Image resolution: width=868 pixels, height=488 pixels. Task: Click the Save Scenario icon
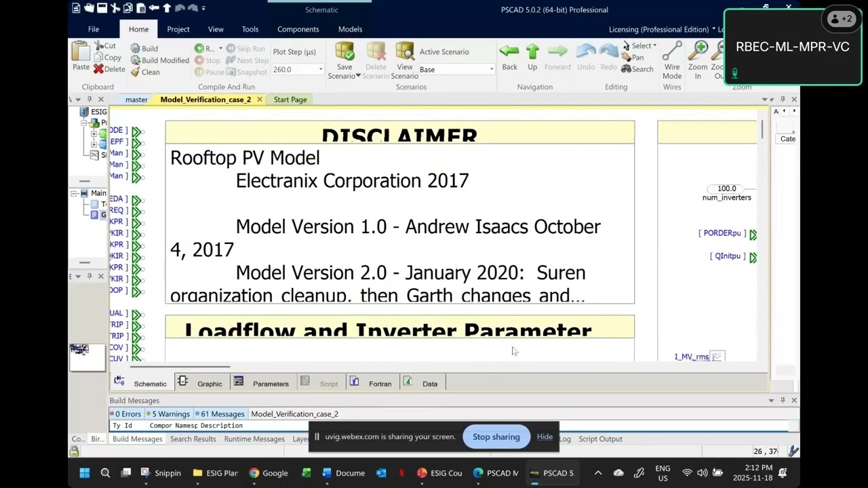tap(344, 52)
